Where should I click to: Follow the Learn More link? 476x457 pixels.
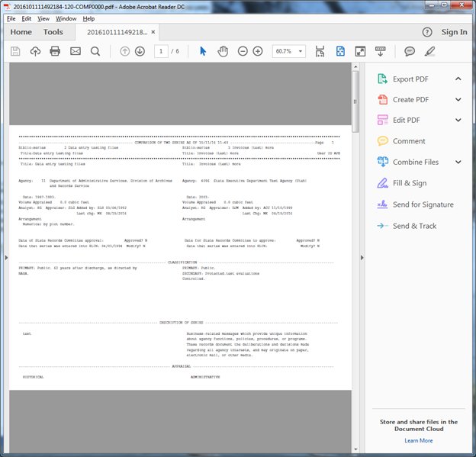(x=419, y=440)
